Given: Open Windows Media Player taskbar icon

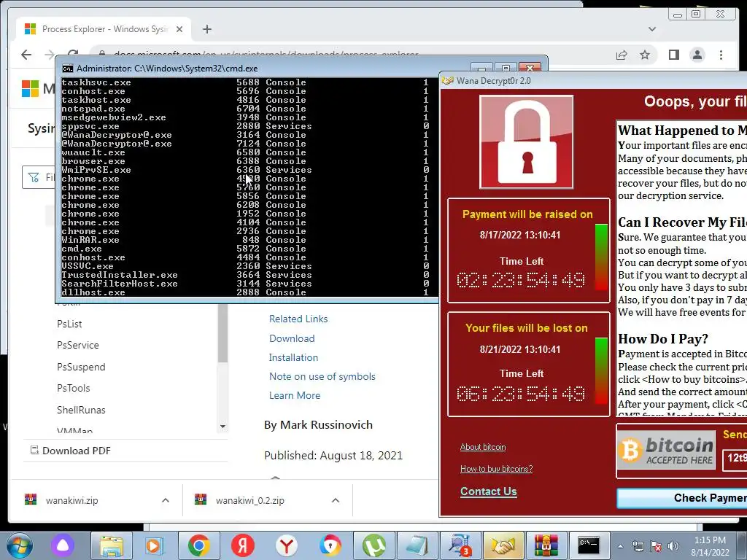Looking at the screenshot, I should [154, 545].
